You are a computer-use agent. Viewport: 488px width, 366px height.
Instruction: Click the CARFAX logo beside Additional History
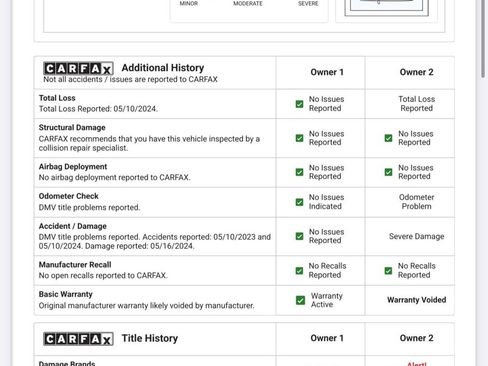pos(78,68)
